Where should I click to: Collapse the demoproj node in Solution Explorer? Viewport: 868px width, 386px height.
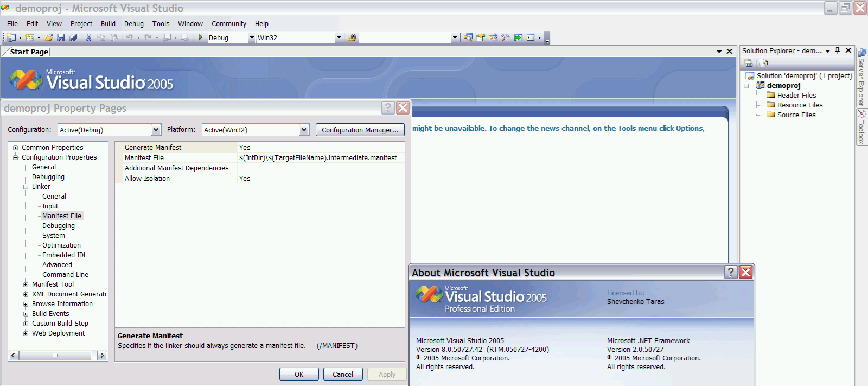746,86
